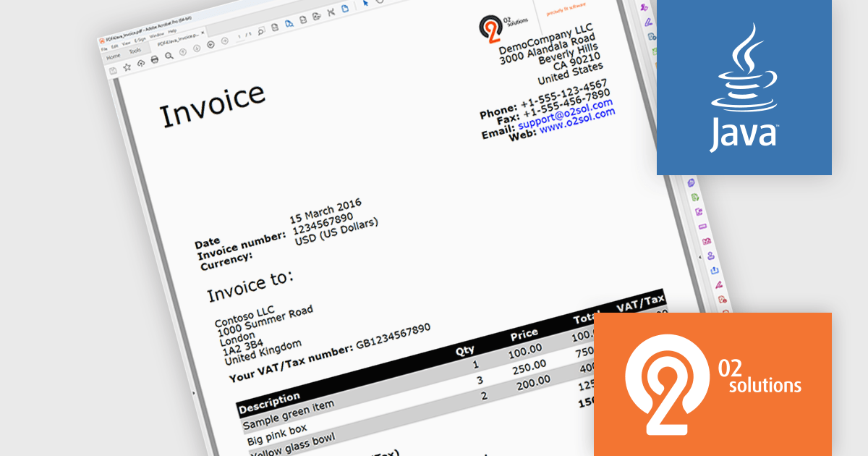The width and height of the screenshot is (868, 456).
Task: Choose the arrow Selection tool
Action: pos(366,4)
